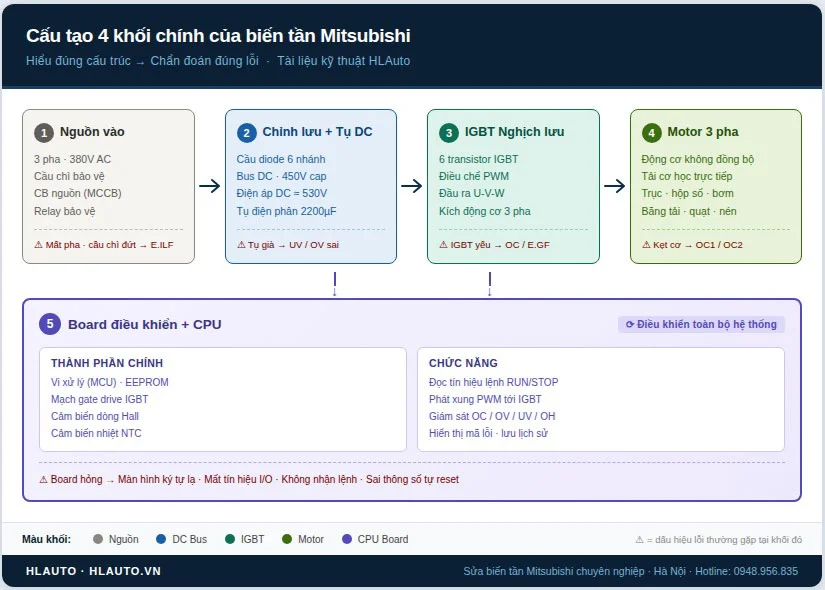825x590 pixels.
Task: Click the text Cầu diode 6 nhánh
Action: click(x=281, y=159)
